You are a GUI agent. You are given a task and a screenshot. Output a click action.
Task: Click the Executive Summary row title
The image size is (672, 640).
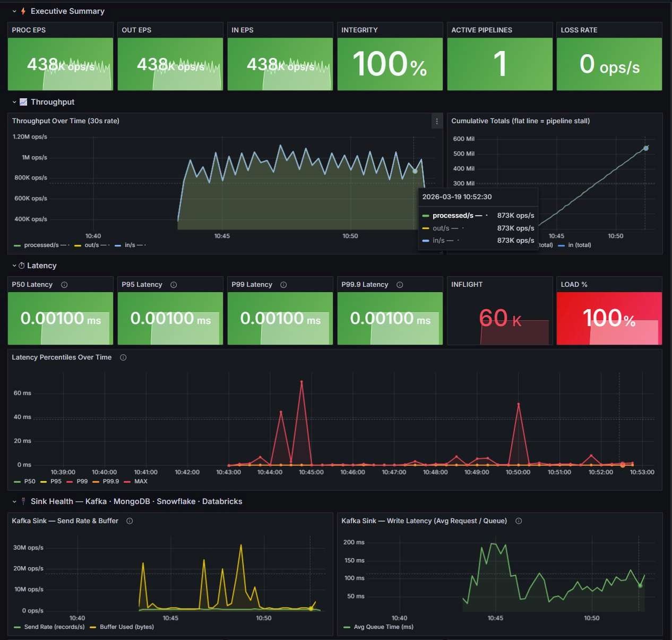(x=67, y=11)
